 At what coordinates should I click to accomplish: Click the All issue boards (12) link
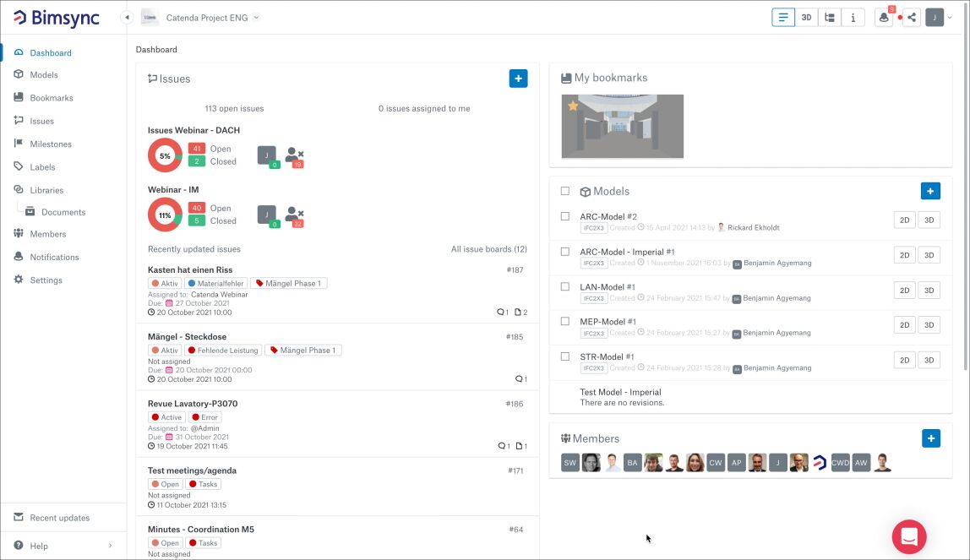[488, 249]
